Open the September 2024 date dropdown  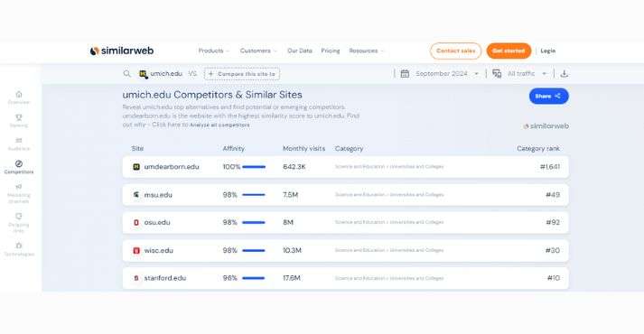tap(447, 73)
